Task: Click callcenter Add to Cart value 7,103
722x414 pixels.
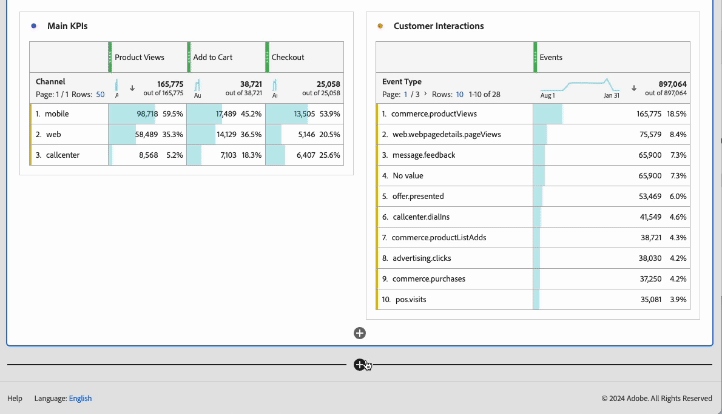Action: pyautogui.click(x=228, y=155)
